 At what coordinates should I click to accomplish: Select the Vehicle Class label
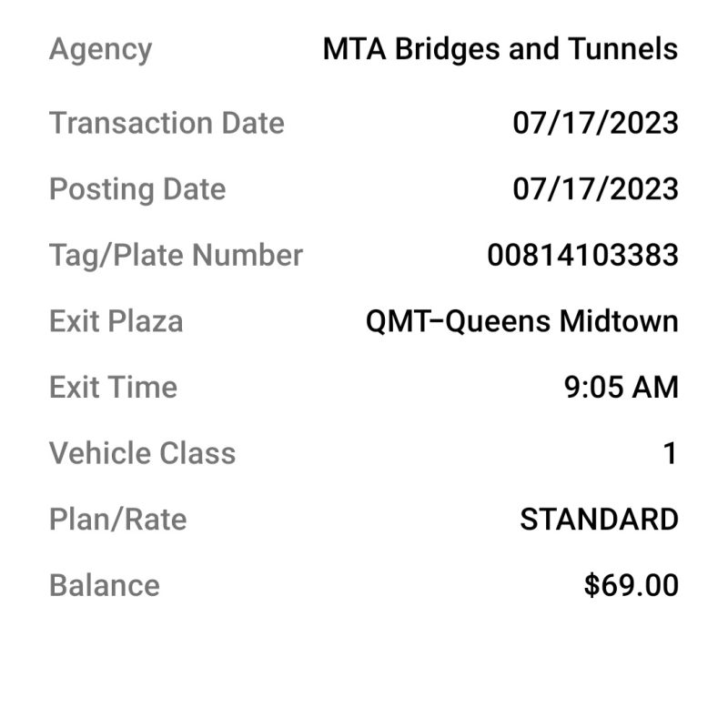click(x=143, y=453)
